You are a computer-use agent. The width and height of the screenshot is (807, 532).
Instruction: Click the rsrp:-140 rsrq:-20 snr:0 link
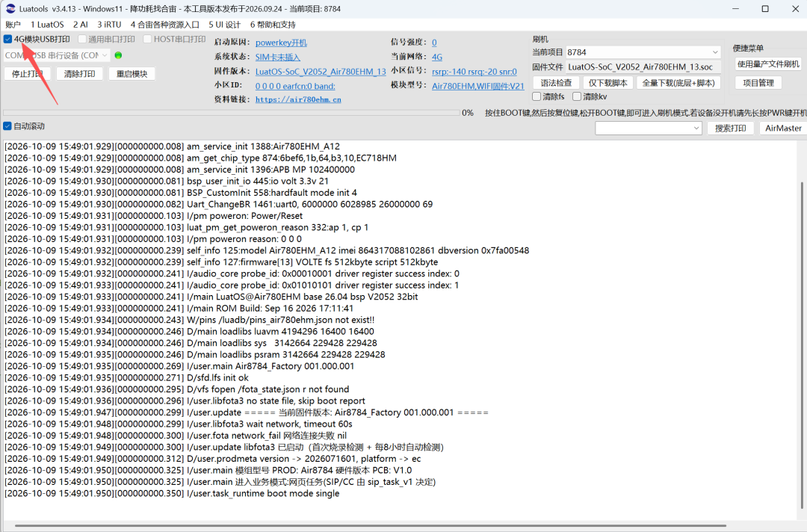[474, 72]
